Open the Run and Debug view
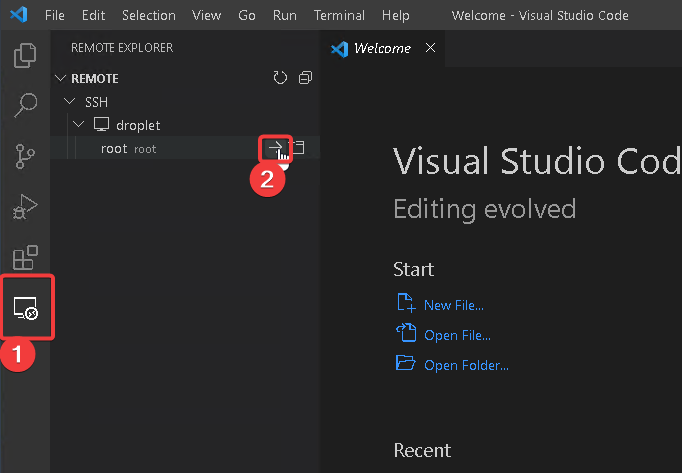This screenshot has height=473, width=682. pos(25,207)
